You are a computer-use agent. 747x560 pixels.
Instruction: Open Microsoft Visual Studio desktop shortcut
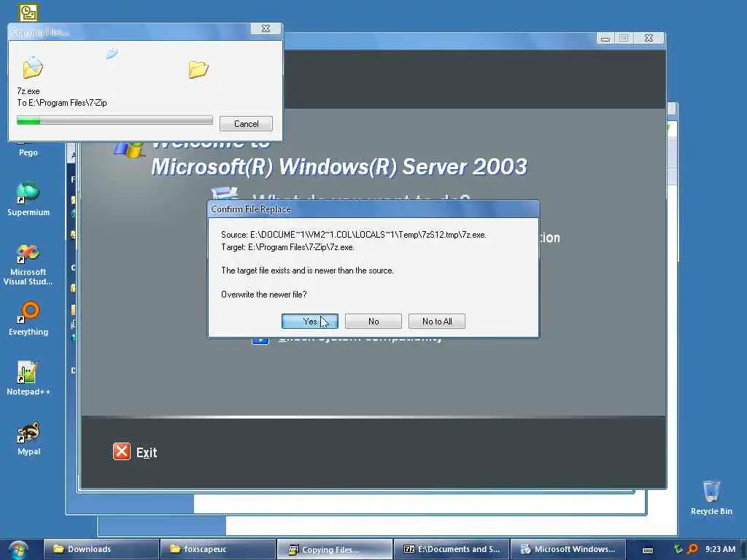28,265
